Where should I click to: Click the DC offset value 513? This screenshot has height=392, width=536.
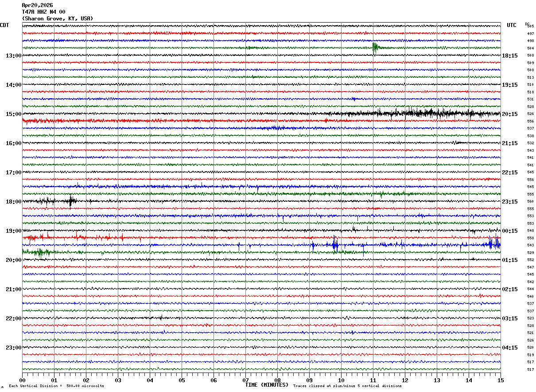point(530,77)
